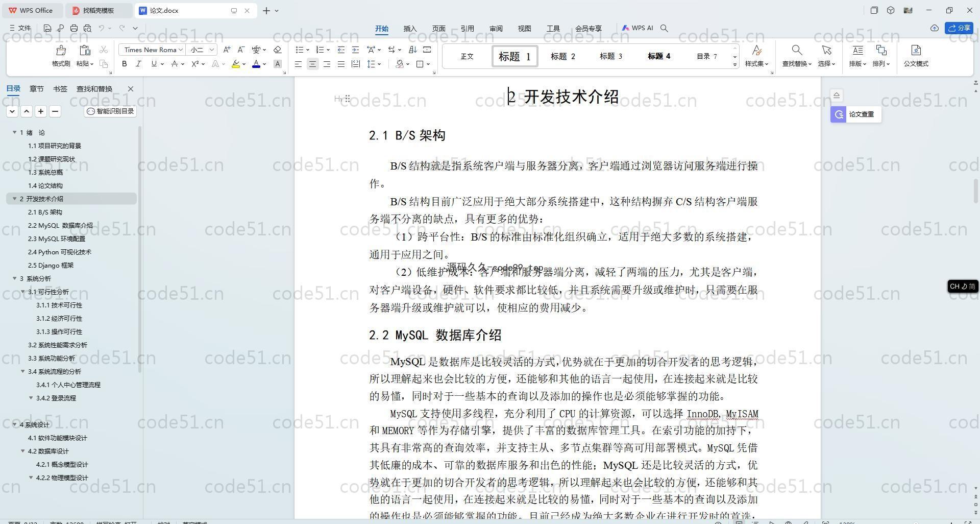Open the 页面 (Page) ribbon tab
The width and height of the screenshot is (980, 524).
438,29
